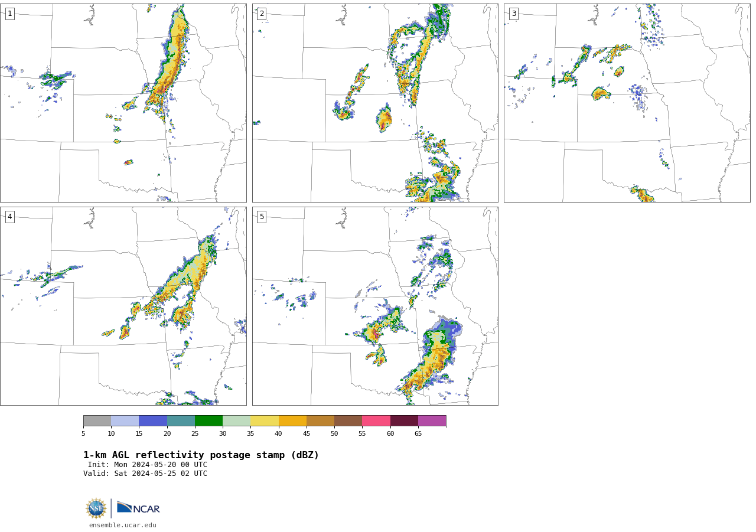The image size is (756, 532).
Task: Open the ensemble.ucar.edu link text
Action: point(123,526)
